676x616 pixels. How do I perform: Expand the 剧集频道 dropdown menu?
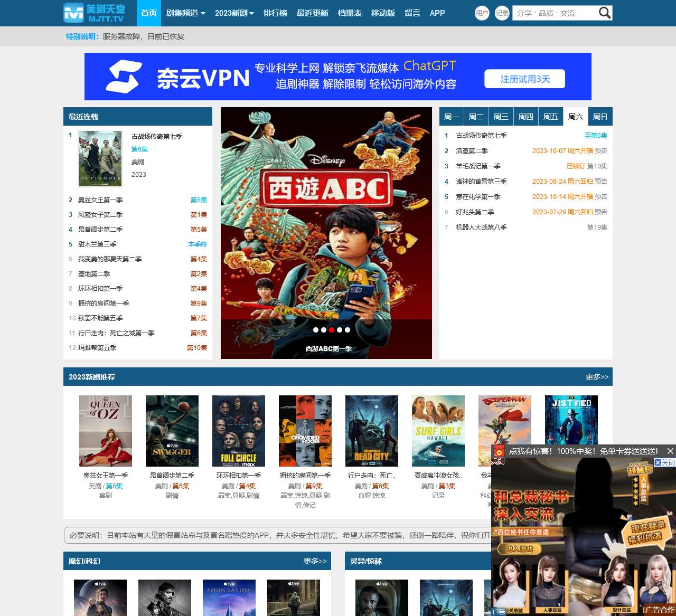tap(185, 13)
